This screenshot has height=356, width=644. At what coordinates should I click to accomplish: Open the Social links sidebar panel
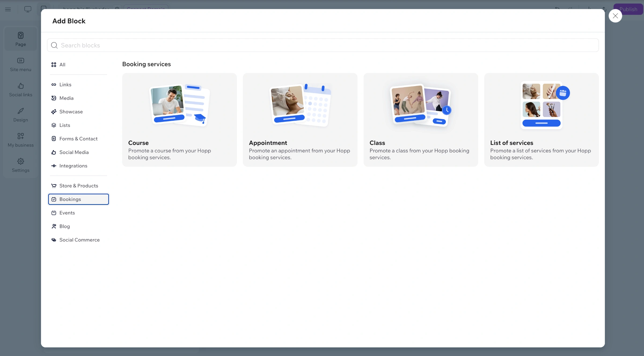click(21, 90)
